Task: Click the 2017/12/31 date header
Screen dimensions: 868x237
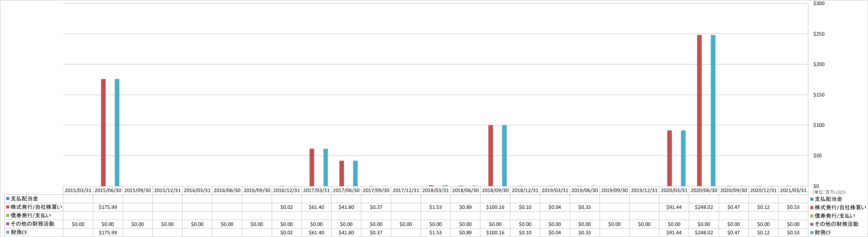Action: [406, 190]
